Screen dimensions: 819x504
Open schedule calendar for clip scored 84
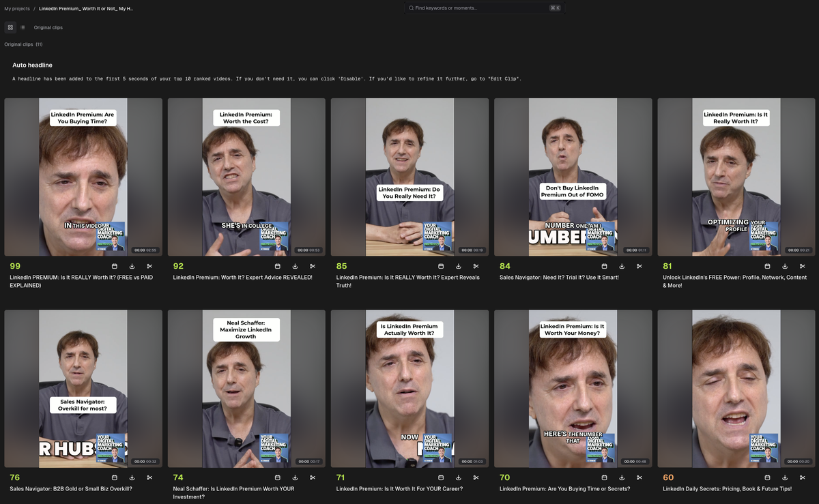[604, 266]
